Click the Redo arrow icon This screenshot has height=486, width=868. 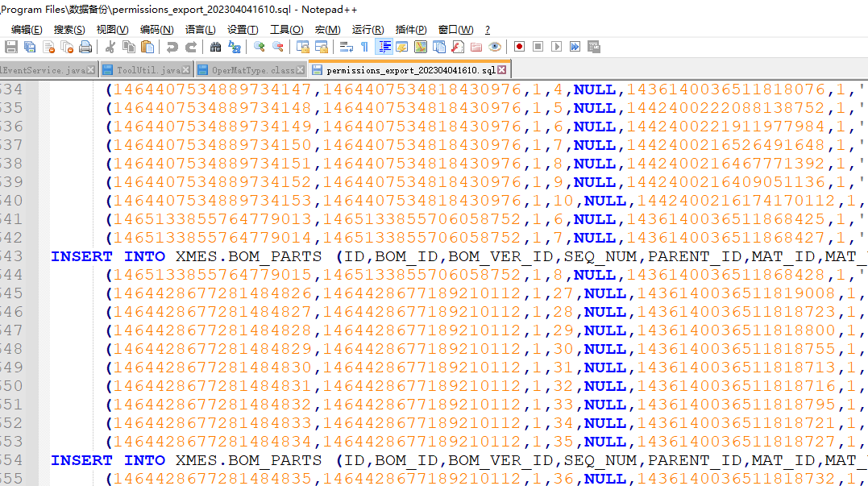point(190,47)
